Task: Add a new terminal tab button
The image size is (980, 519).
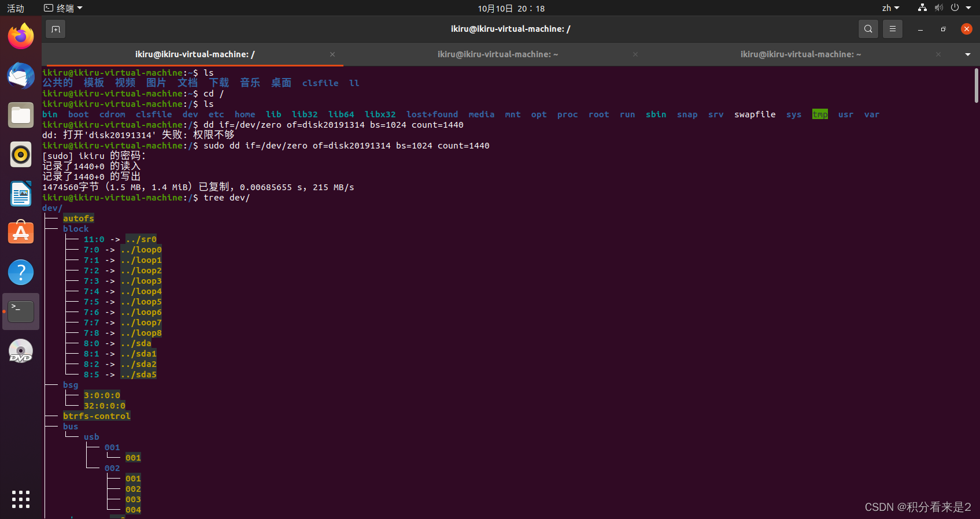Action: click(56, 29)
